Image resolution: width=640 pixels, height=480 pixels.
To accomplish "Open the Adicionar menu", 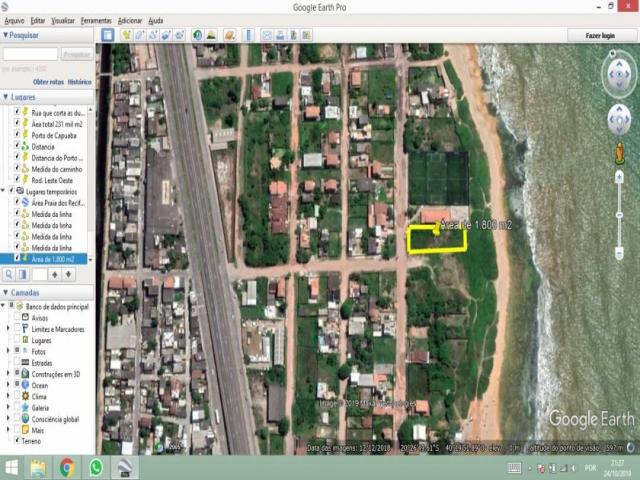I will coord(129,20).
